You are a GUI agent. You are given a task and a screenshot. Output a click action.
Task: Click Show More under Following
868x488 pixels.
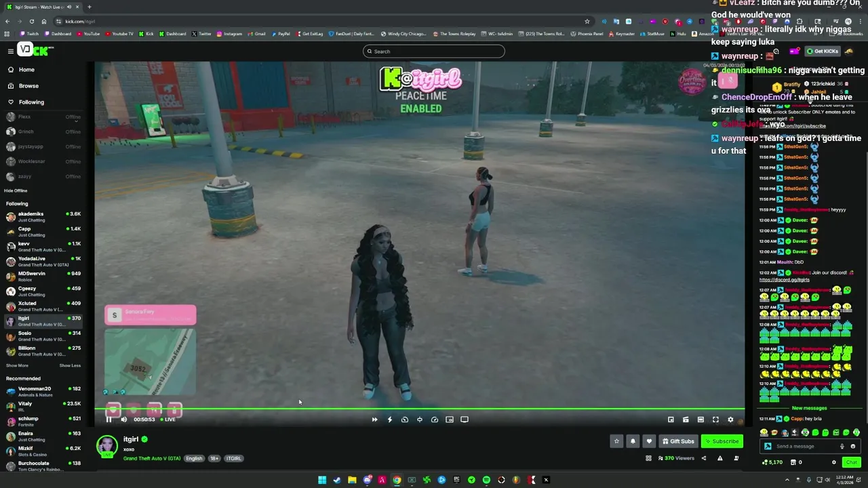point(17,365)
